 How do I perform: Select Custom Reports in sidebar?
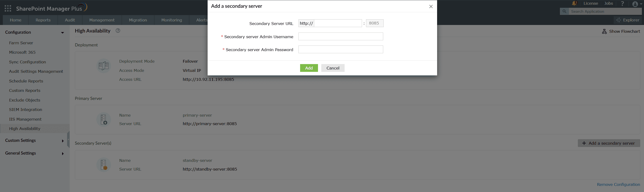24,91
